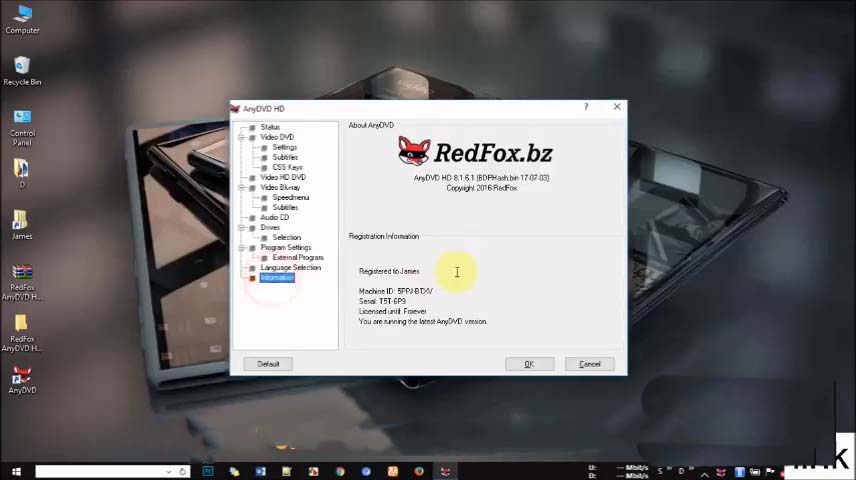Click the Chrome taskbar icon
This screenshot has height=480, width=856.
(x=340, y=471)
